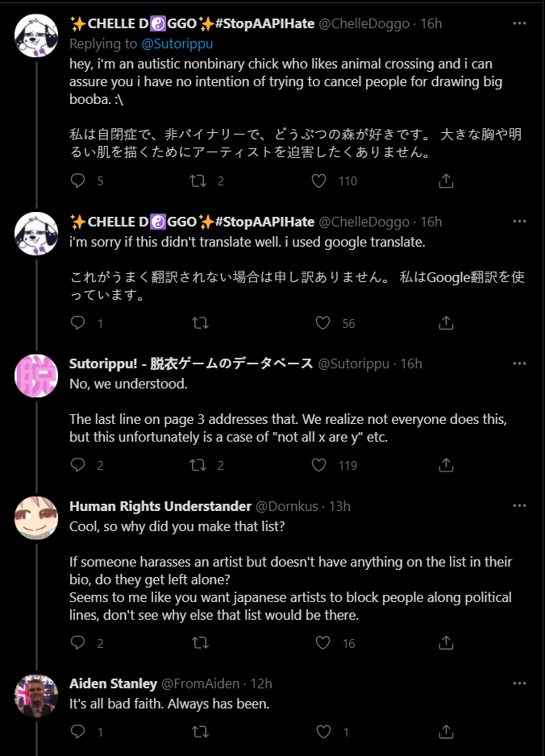Viewport: 545px width, 756px height.
Task: Open more options on first ChelleDoggo tweet
Action: [519, 23]
